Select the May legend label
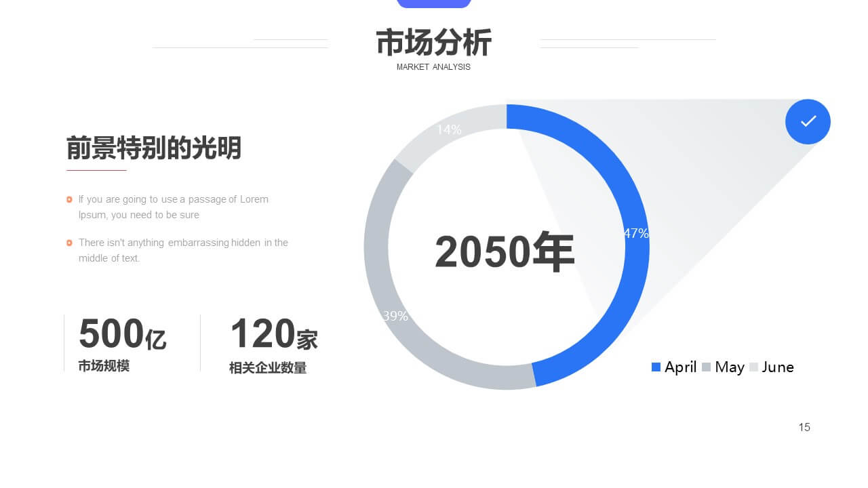The height and width of the screenshot is (488, 868). (730, 367)
